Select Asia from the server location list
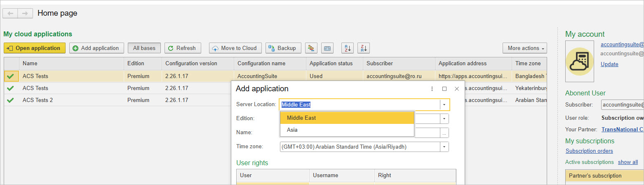This screenshot has width=644, height=185. click(x=292, y=130)
